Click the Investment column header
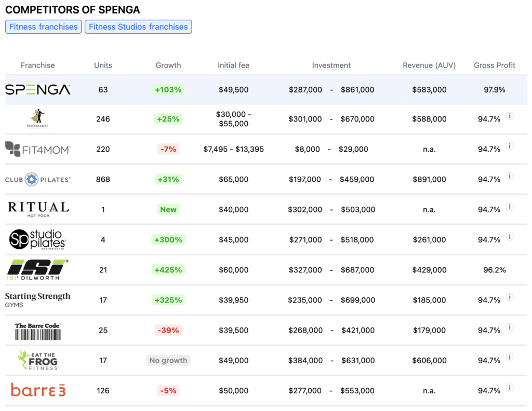The image size is (532, 411). click(331, 65)
